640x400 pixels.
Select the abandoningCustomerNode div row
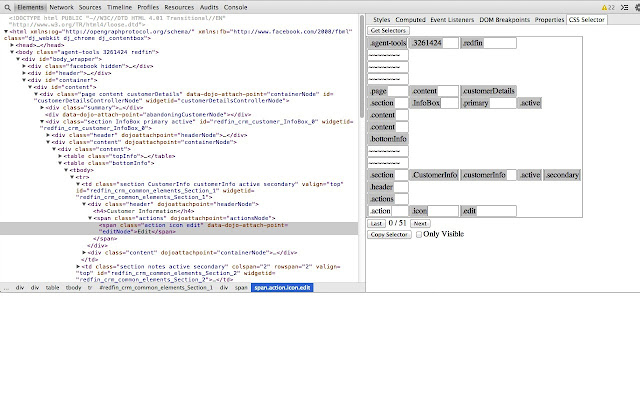(148, 115)
